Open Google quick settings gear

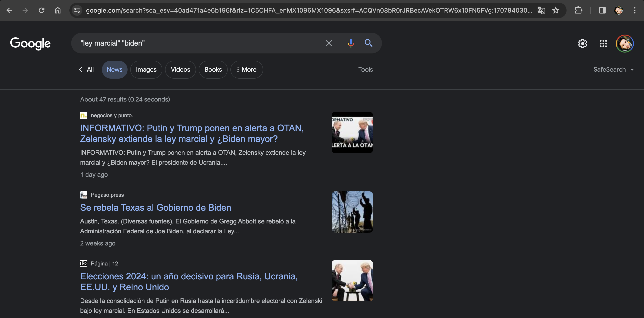point(582,44)
